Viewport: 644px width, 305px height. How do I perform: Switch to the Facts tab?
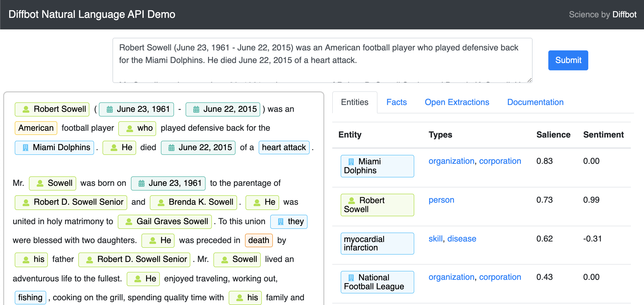[x=396, y=102]
